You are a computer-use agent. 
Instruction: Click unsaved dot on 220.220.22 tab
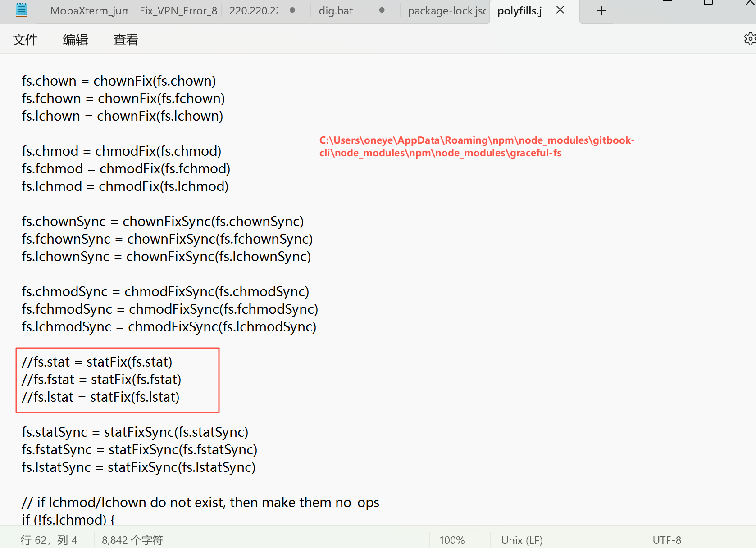(292, 10)
